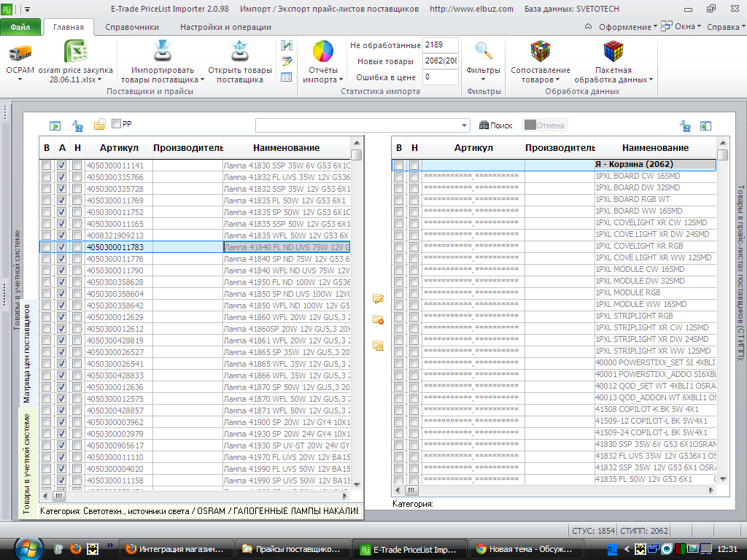747x560 pixels.
Task: Click the Отмена button
Action: (544, 125)
